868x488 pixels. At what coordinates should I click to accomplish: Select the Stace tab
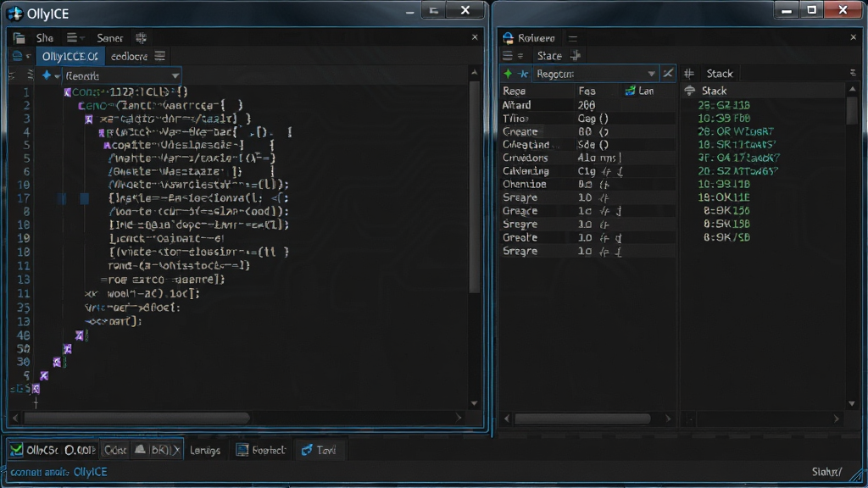[x=549, y=55]
